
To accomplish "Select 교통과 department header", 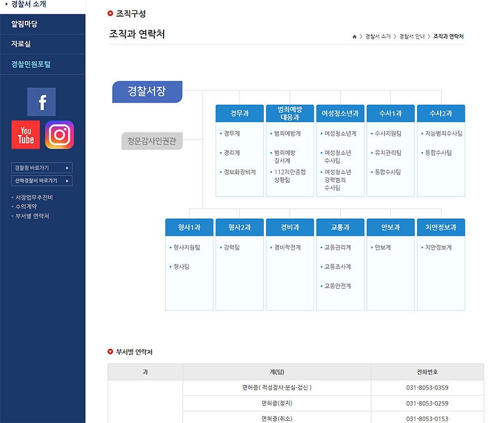I will pos(340,228).
